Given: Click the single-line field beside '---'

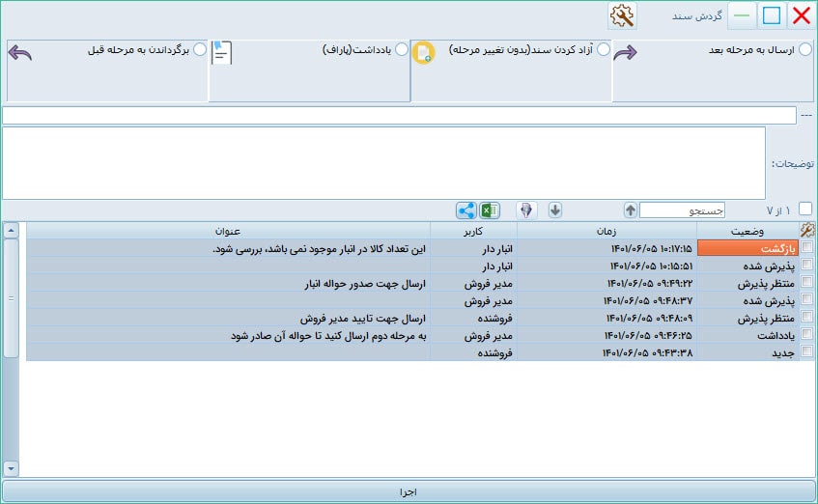Looking at the screenshot, I should coord(399,115).
